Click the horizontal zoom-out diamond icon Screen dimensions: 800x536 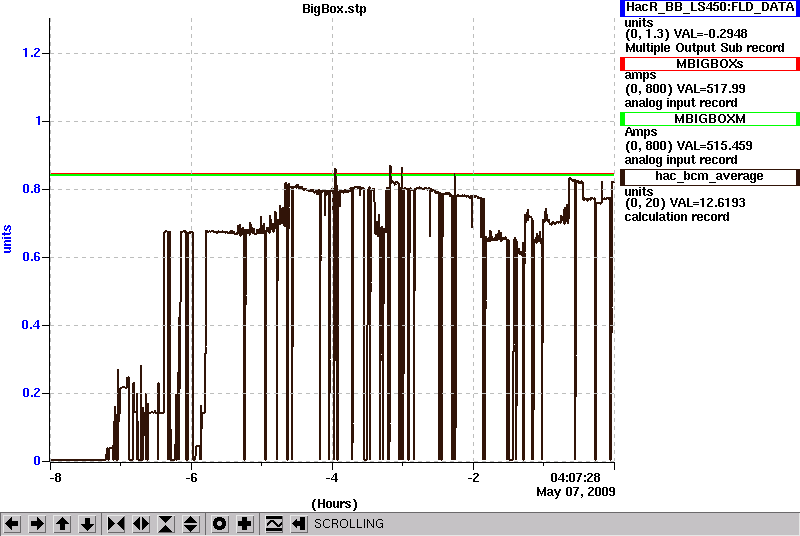click(141, 524)
